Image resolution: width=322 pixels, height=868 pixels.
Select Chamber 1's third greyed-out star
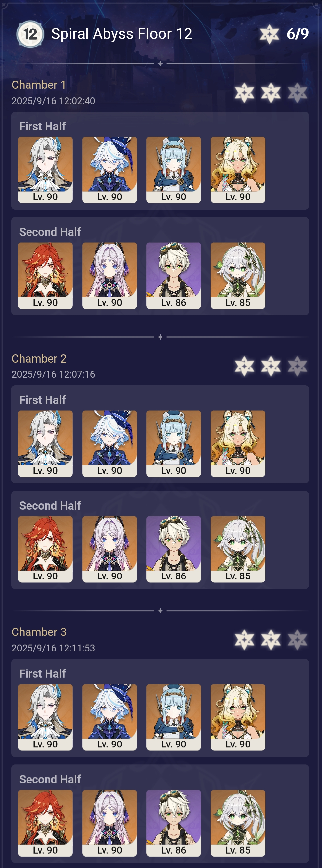(297, 93)
